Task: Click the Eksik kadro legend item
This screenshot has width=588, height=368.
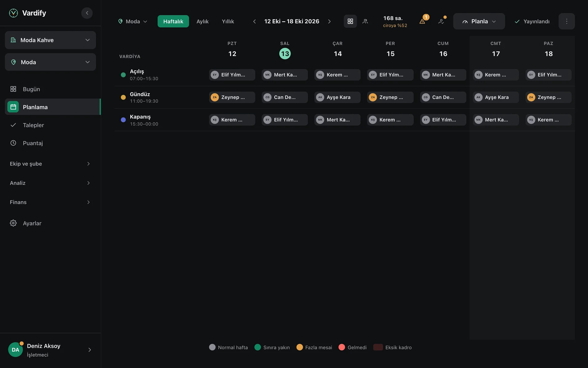Action: (392, 347)
